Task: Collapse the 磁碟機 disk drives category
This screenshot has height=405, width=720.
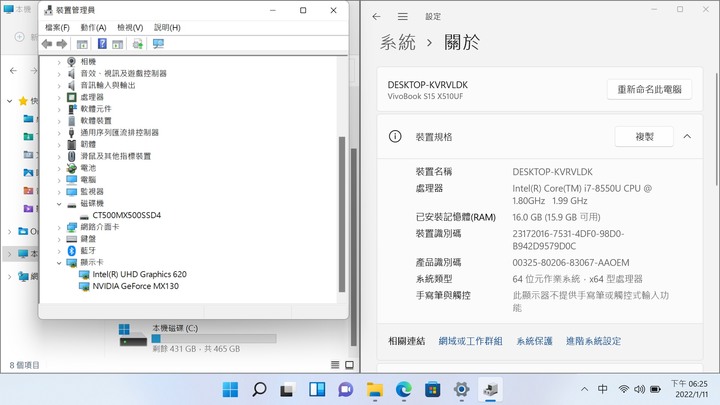Action: pyautogui.click(x=59, y=203)
